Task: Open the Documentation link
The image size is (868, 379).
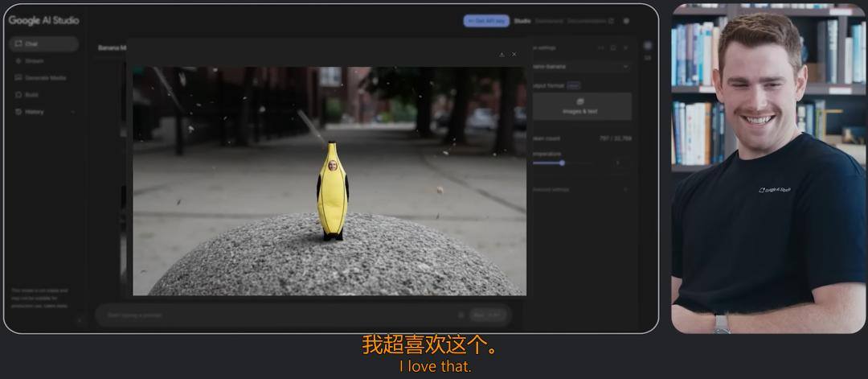Action: pos(591,21)
